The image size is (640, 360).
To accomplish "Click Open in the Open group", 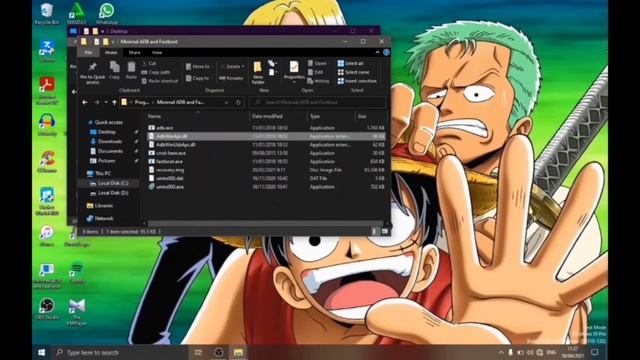I will click(x=318, y=63).
